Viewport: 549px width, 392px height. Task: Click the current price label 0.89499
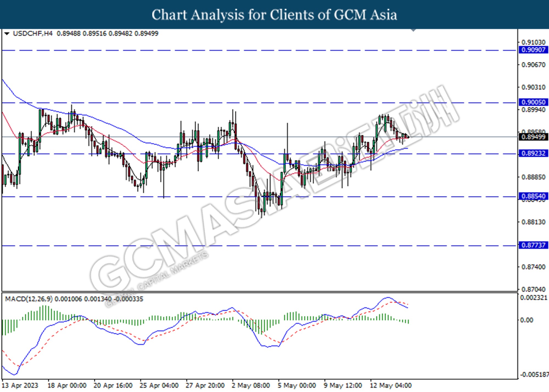[533, 137]
